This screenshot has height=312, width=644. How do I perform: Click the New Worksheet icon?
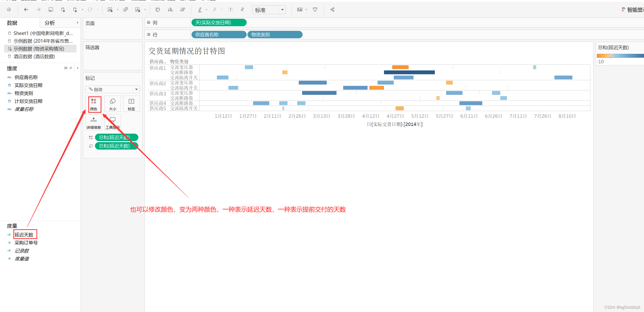(110, 10)
